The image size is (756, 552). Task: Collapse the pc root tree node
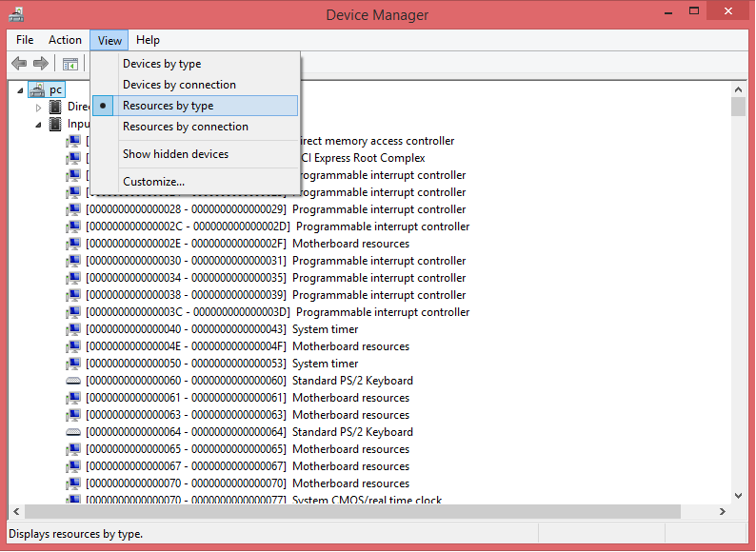click(x=21, y=89)
